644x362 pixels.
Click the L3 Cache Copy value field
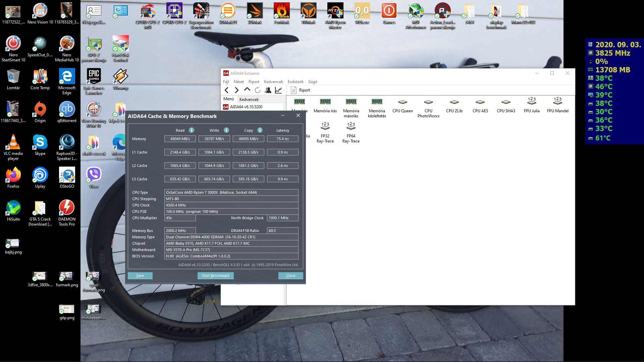249,179
